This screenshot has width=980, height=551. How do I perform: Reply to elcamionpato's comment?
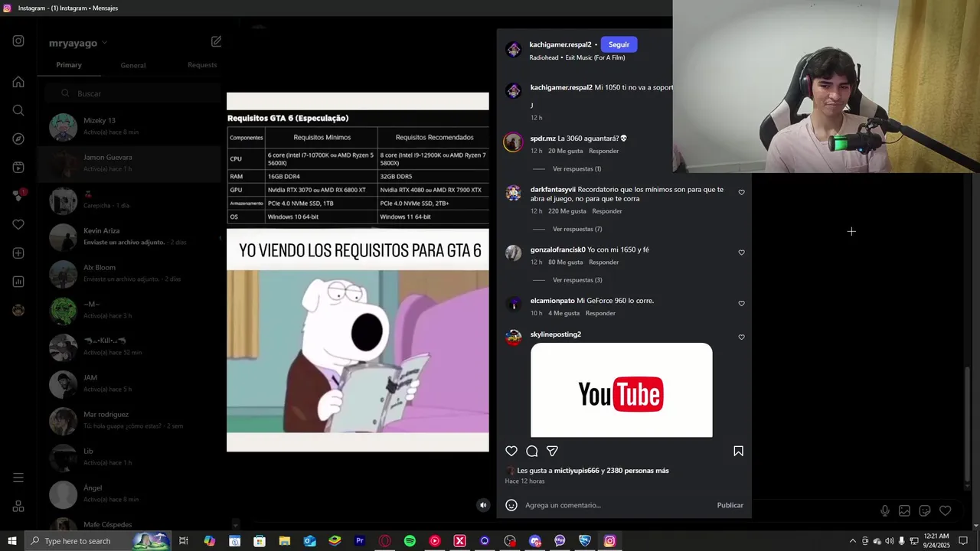tap(600, 314)
